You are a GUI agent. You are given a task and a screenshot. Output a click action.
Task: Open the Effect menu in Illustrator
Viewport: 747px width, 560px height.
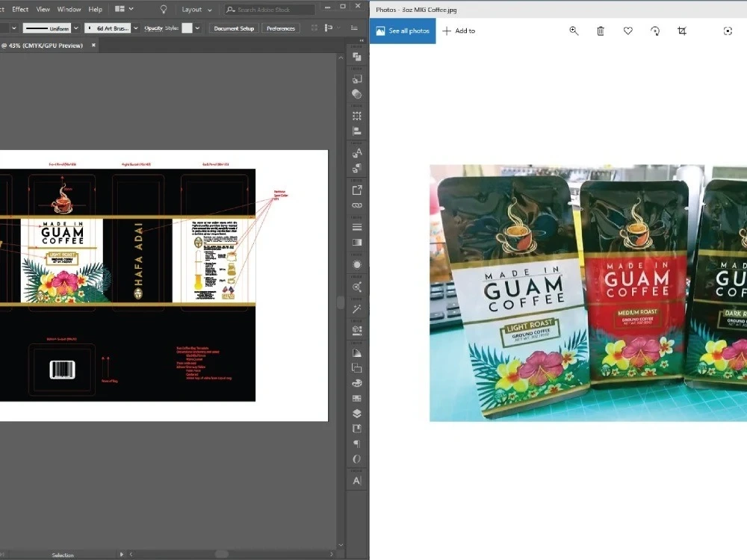(x=20, y=9)
